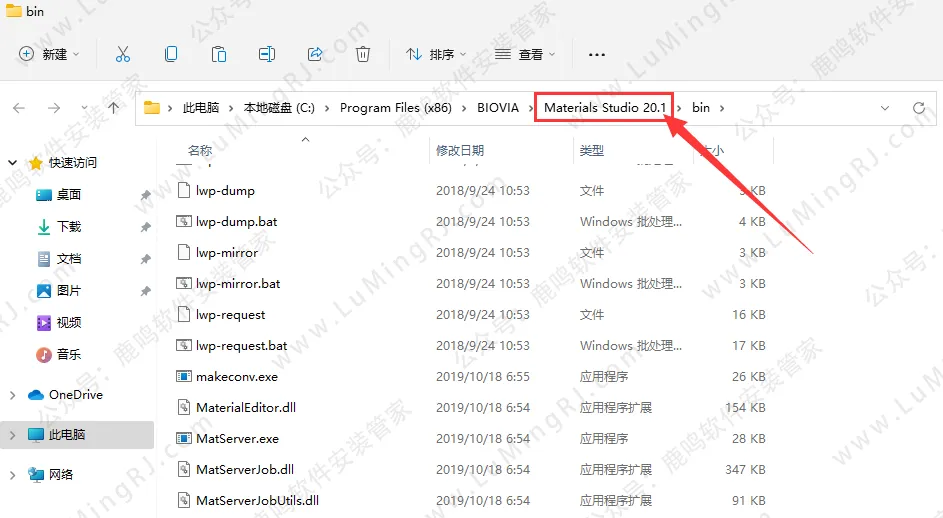Click the Copy icon in toolbar

point(171,54)
